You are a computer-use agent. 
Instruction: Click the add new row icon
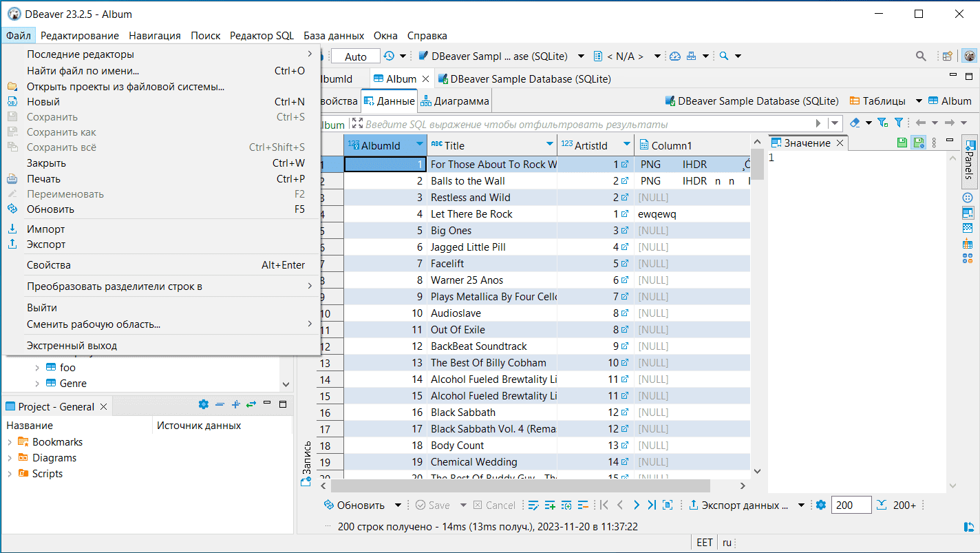[x=550, y=505]
